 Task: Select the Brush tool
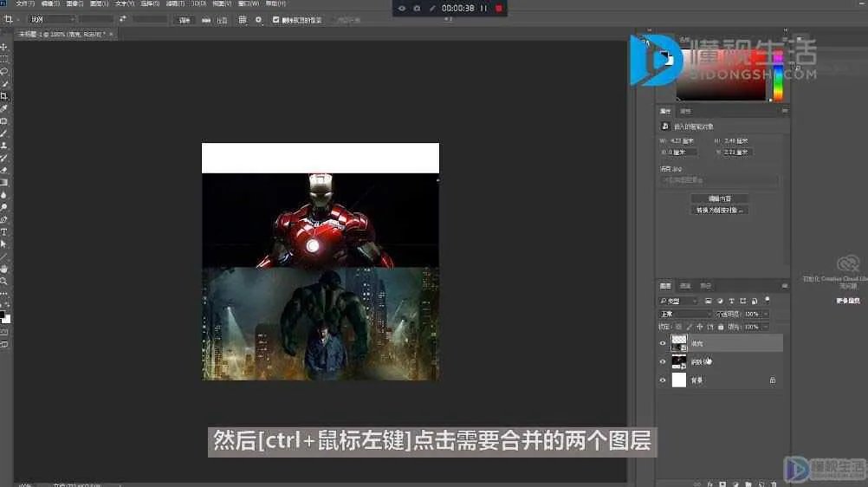click(x=3, y=133)
